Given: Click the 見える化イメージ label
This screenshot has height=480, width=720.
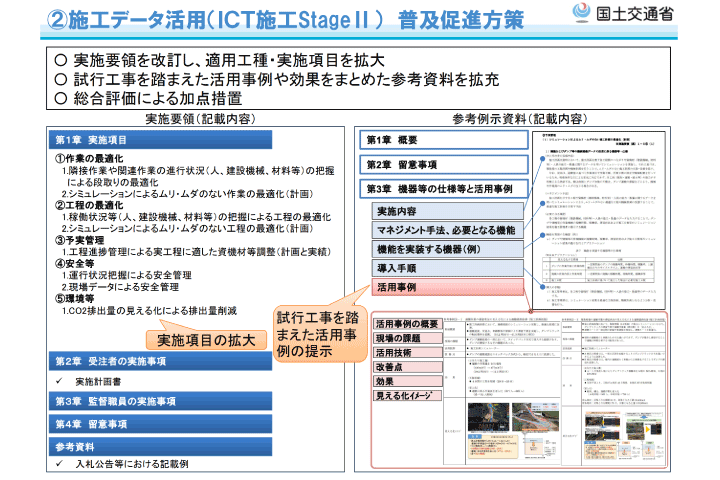Looking at the screenshot, I should (x=408, y=395).
